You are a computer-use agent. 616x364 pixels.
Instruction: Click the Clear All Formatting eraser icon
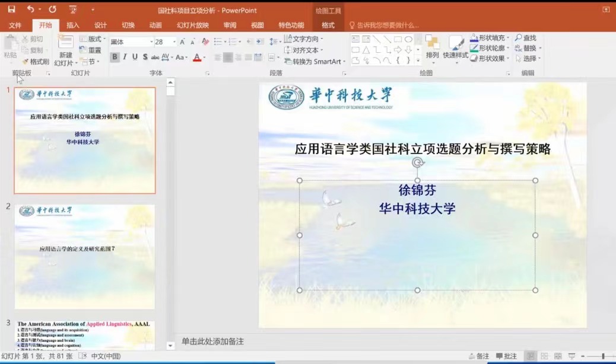205,41
